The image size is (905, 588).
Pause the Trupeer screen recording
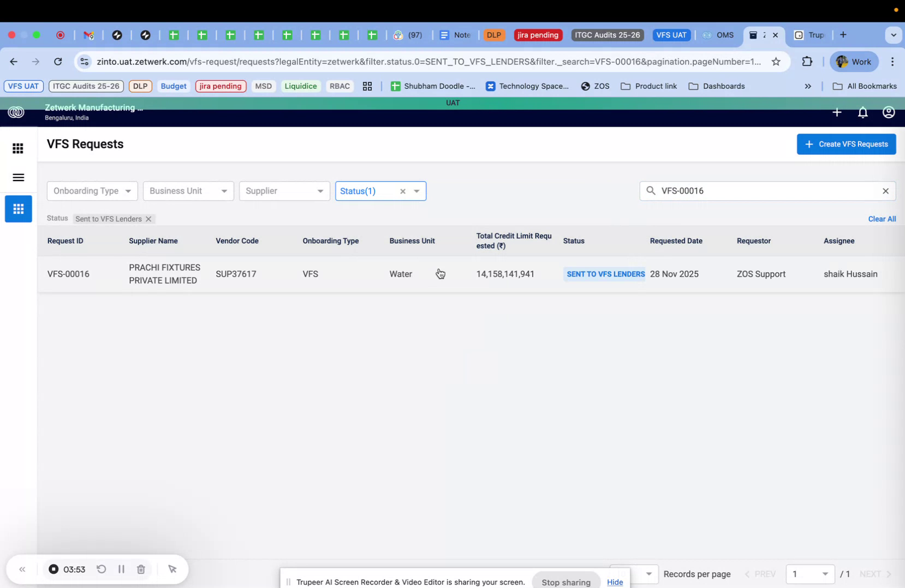pyautogui.click(x=121, y=569)
